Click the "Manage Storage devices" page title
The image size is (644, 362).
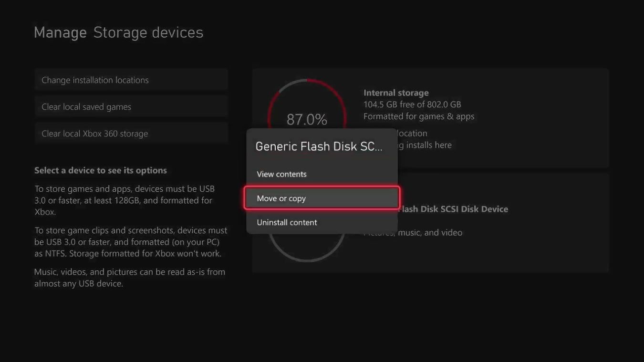coord(118,32)
